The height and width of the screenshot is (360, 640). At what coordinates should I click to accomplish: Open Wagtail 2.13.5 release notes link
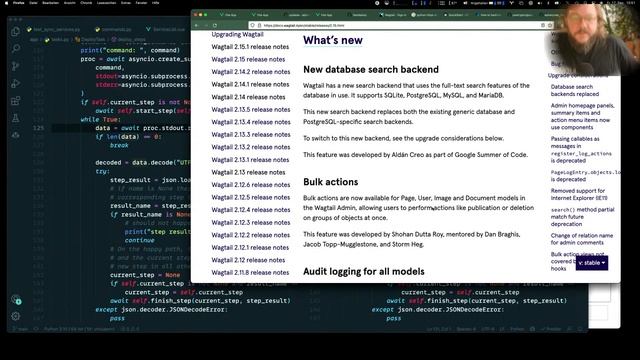coord(251,109)
